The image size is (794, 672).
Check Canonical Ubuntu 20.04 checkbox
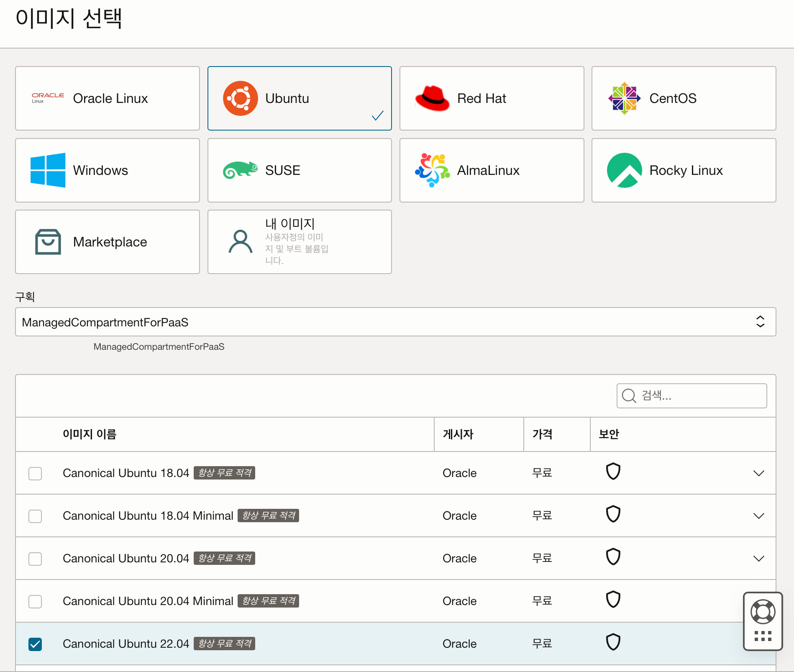35,559
